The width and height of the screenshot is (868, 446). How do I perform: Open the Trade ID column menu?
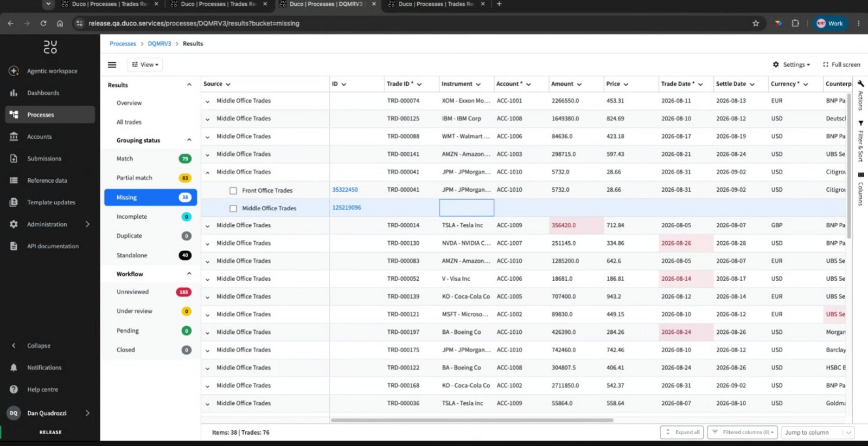419,85
